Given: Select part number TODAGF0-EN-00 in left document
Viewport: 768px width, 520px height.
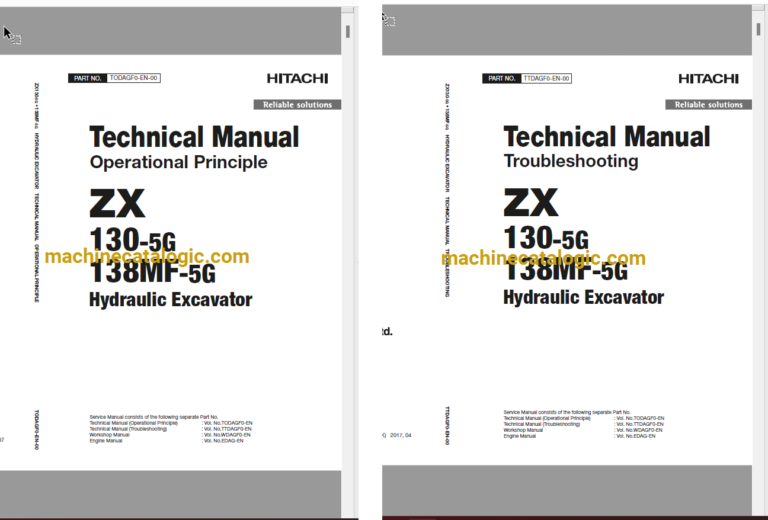Looking at the screenshot, I should (133, 78).
